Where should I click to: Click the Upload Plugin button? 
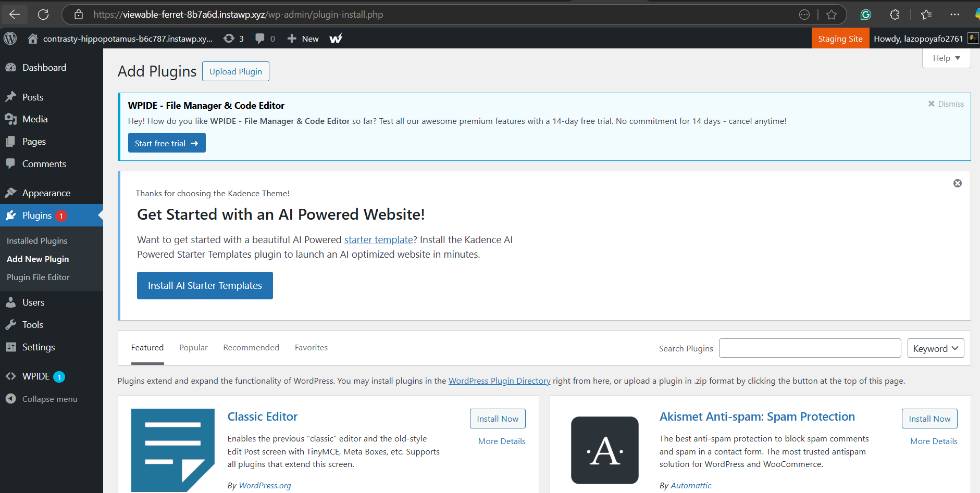tap(235, 71)
